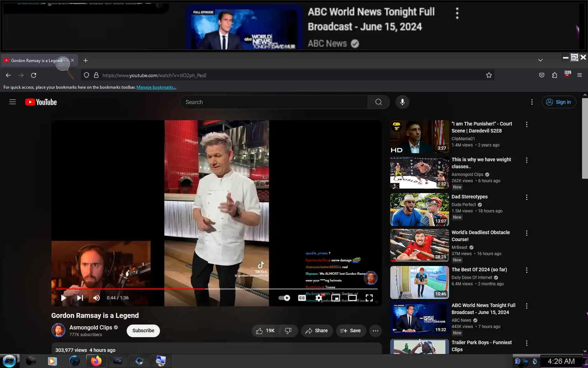Close the Gordon Ramsay tab
This screenshot has width=588, height=368.
coord(72,61)
